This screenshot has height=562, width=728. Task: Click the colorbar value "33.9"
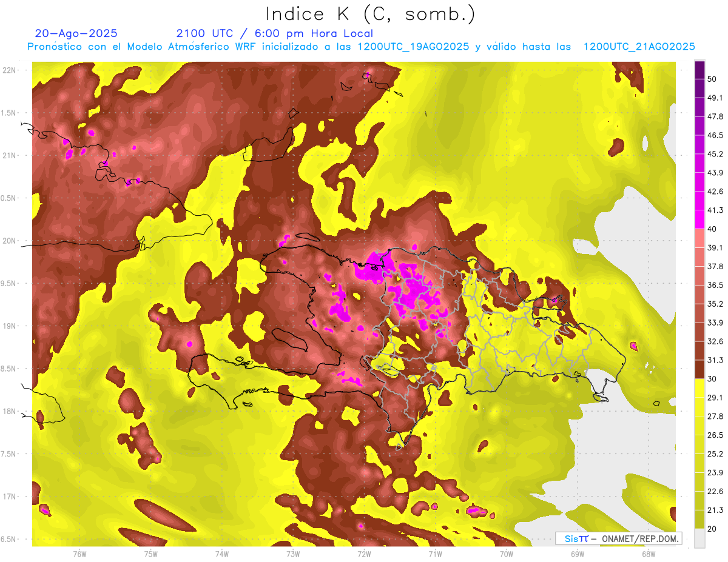click(715, 323)
